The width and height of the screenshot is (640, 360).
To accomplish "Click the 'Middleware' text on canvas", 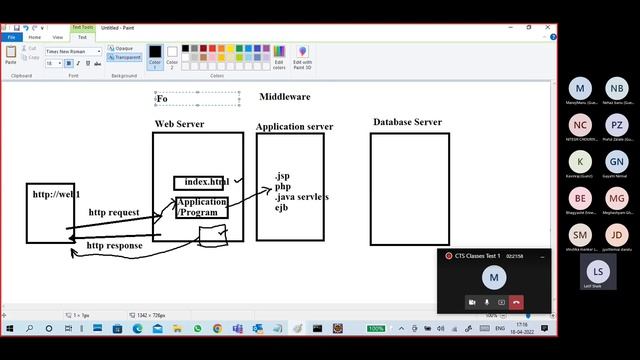I will [285, 97].
